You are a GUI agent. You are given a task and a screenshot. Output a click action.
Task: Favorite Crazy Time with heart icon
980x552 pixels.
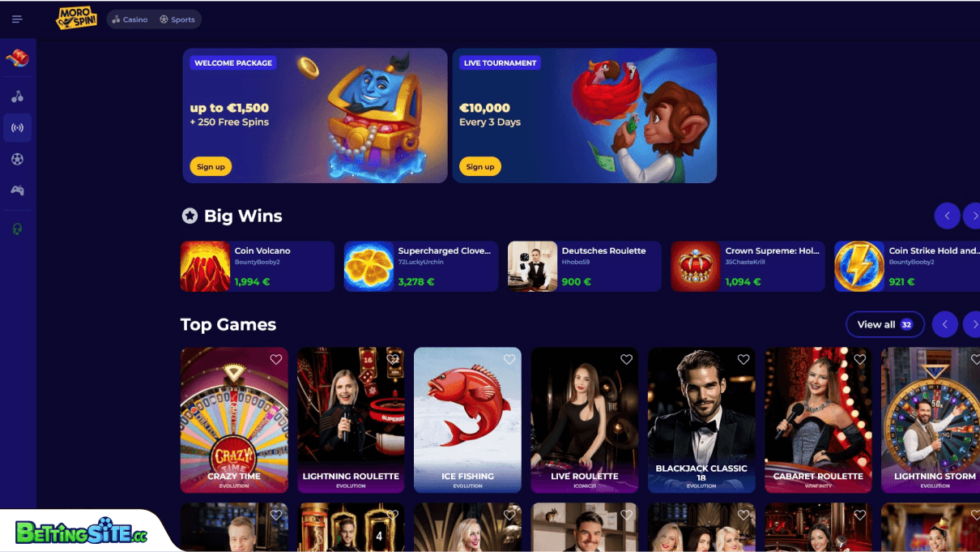pyautogui.click(x=276, y=359)
